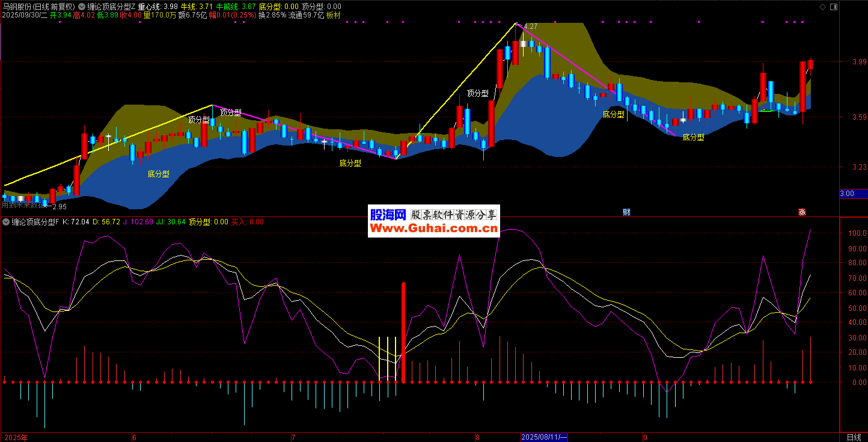Click the 板材 sector link
The height and width of the screenshot is (442, 868).
coord(334,15)
